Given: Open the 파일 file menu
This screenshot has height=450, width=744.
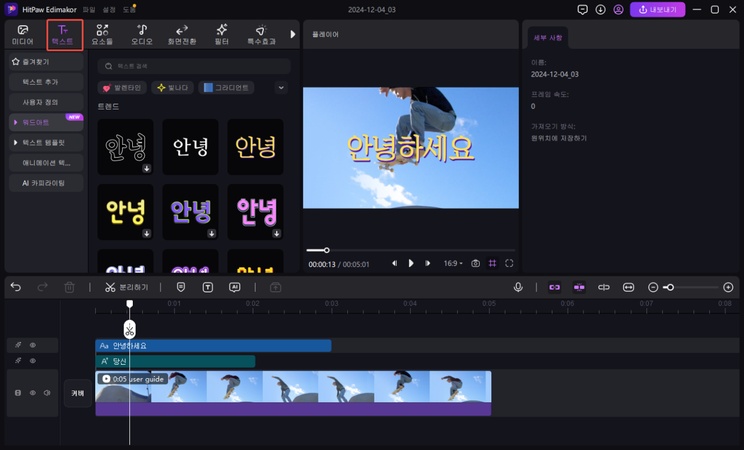Looking at the screenshot, I should coord(89,9).
